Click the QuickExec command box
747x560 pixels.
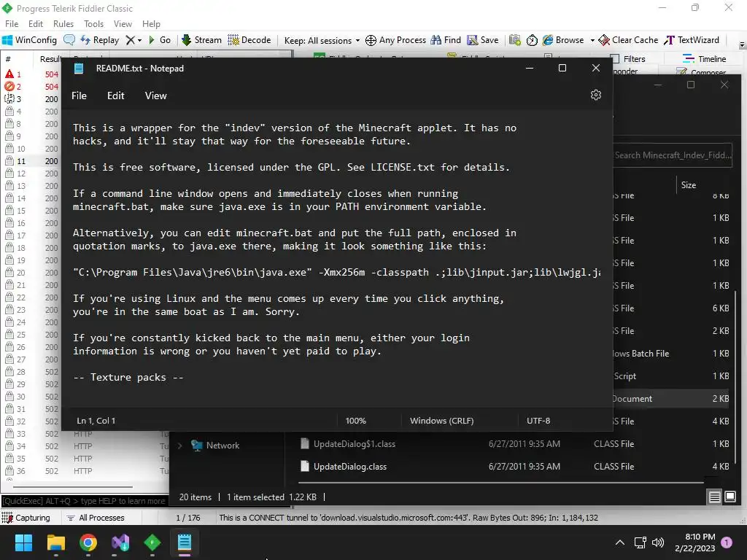[x=85, y=501]
